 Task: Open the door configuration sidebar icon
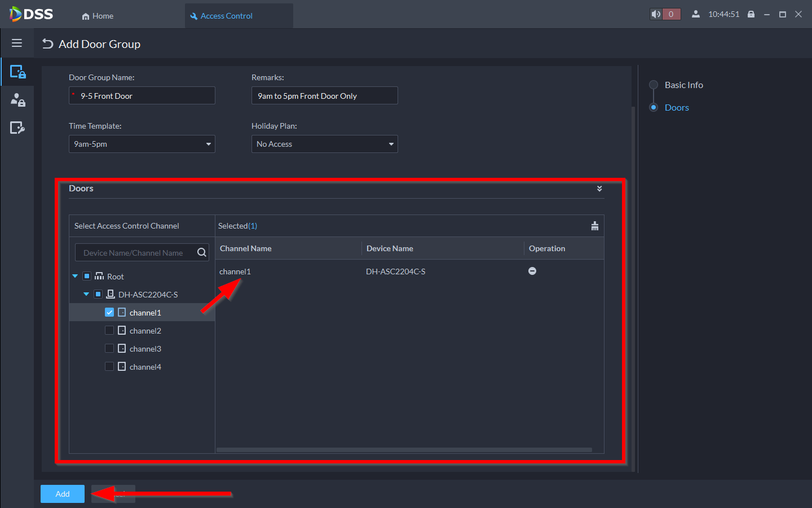(17, 128)
